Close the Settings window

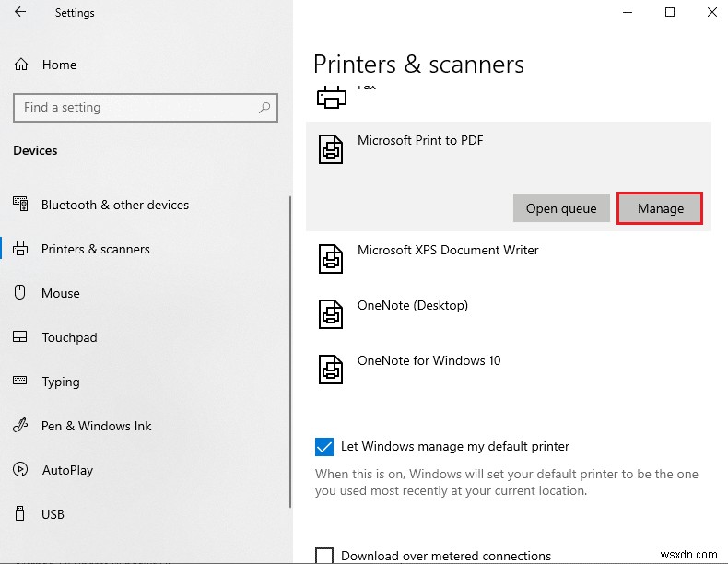coord(711,13)
